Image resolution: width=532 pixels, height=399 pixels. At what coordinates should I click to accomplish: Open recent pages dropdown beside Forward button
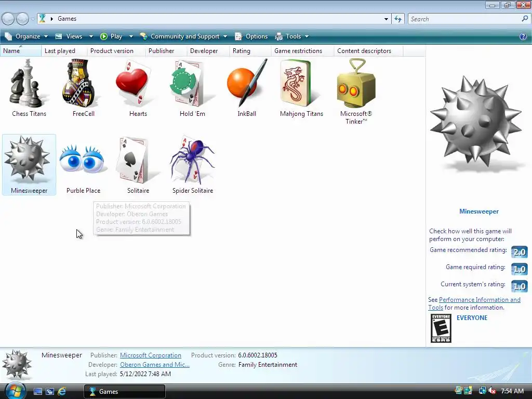(33, 19)
